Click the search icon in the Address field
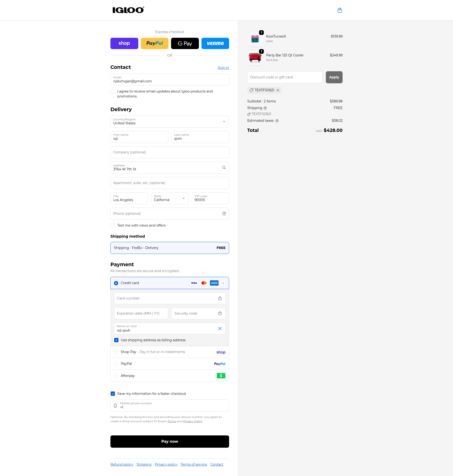 tap(224, 167)
